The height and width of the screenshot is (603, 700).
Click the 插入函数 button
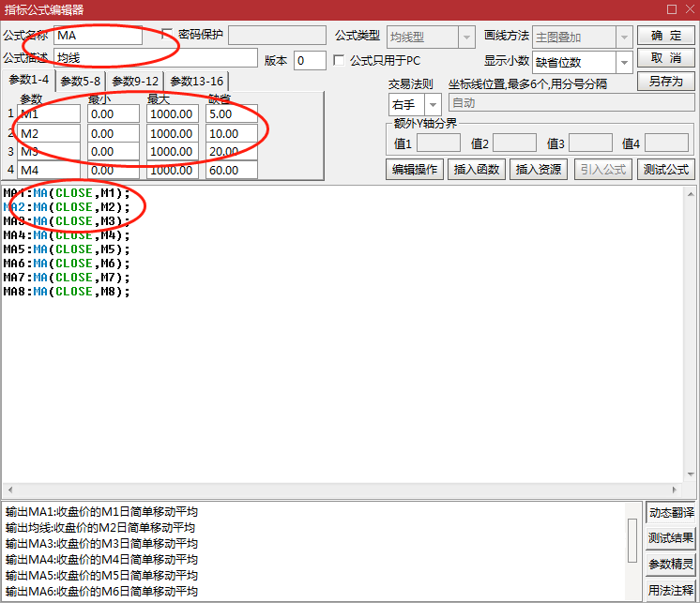(478, 170)
